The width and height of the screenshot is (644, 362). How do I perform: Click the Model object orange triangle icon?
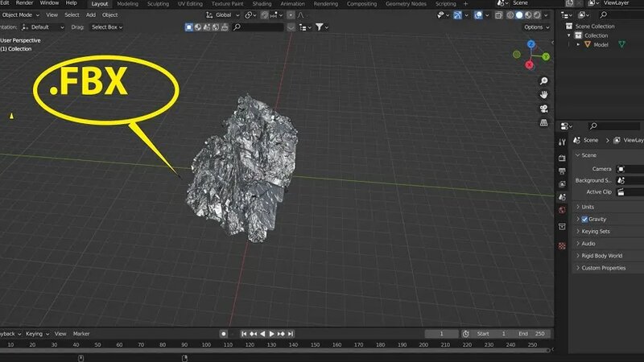pos(588,44)
